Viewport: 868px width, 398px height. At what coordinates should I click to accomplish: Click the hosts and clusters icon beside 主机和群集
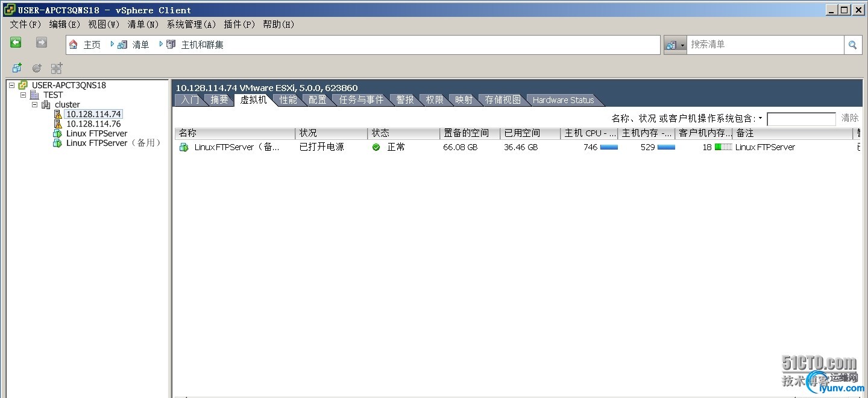click(x=171, y=45)
